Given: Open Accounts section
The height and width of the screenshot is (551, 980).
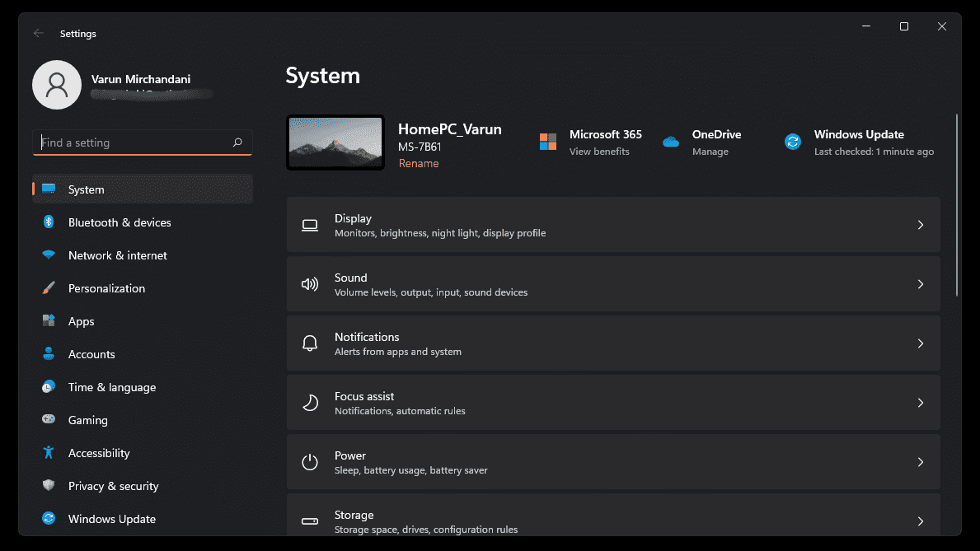Looking at the screenshot, I should click(143, 354).
